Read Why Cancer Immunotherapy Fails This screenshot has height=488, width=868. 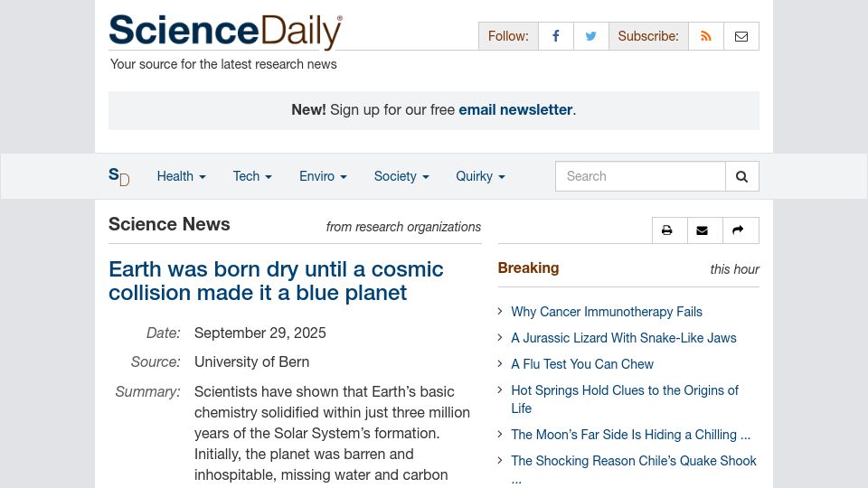click(606, 312)
